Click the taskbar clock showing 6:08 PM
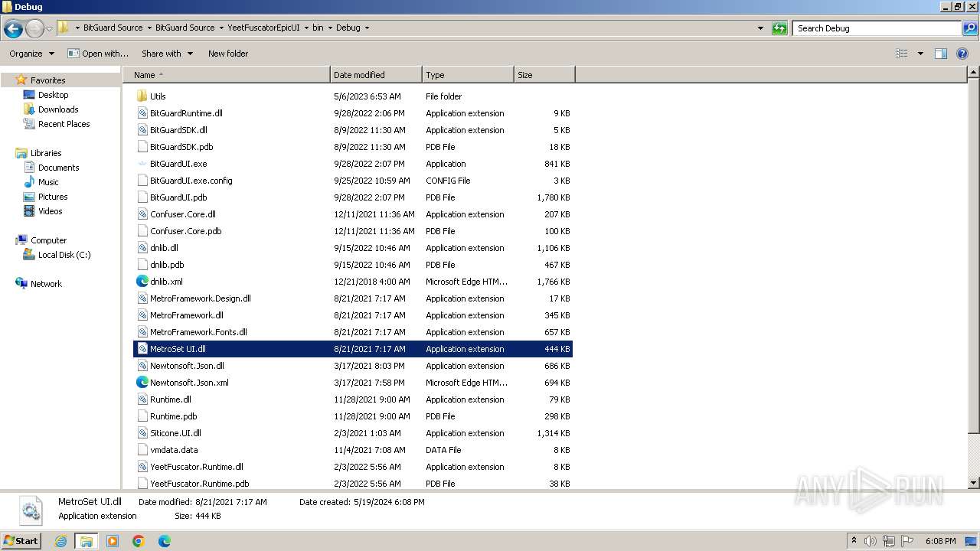 coord(939,541)
